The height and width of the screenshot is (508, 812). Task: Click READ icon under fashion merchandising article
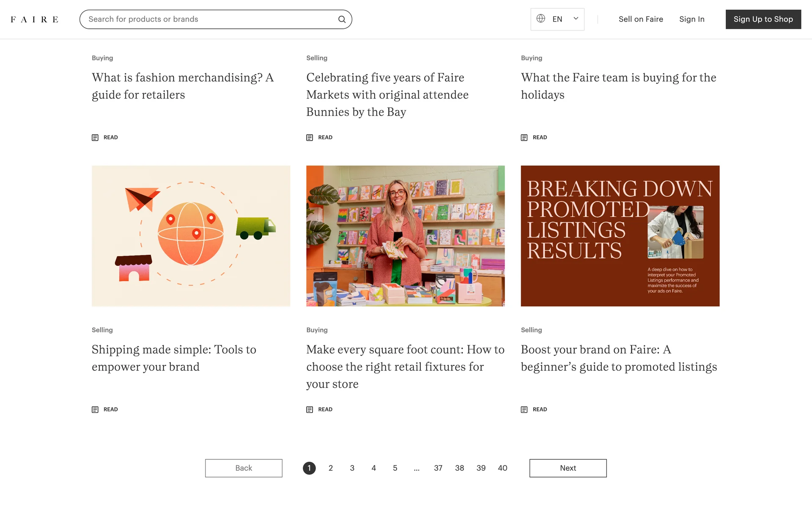pos(95,138)
